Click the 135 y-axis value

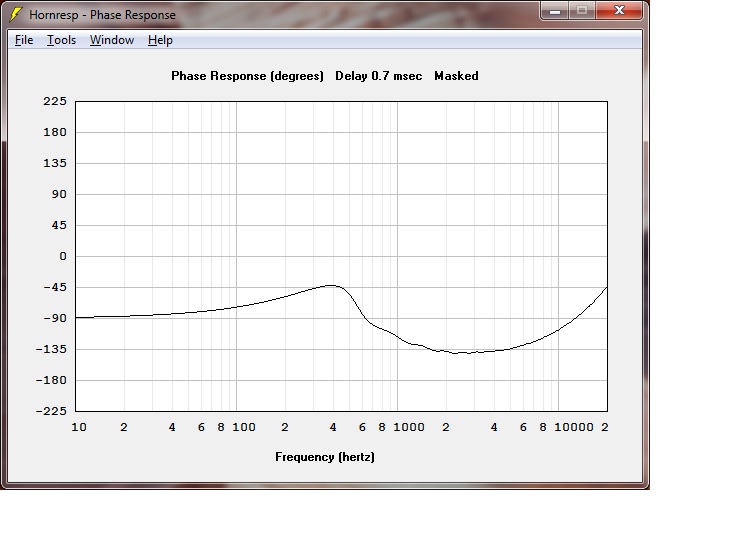55,163
